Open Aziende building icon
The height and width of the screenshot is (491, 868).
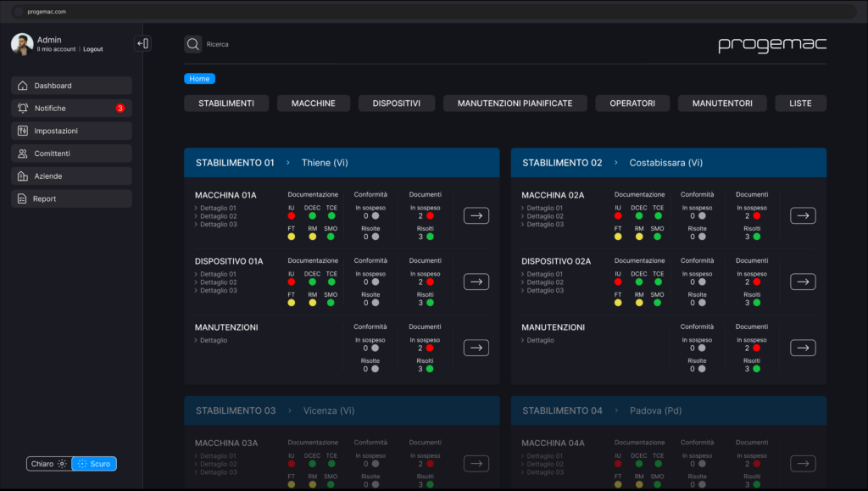click(x=23, y=176)
